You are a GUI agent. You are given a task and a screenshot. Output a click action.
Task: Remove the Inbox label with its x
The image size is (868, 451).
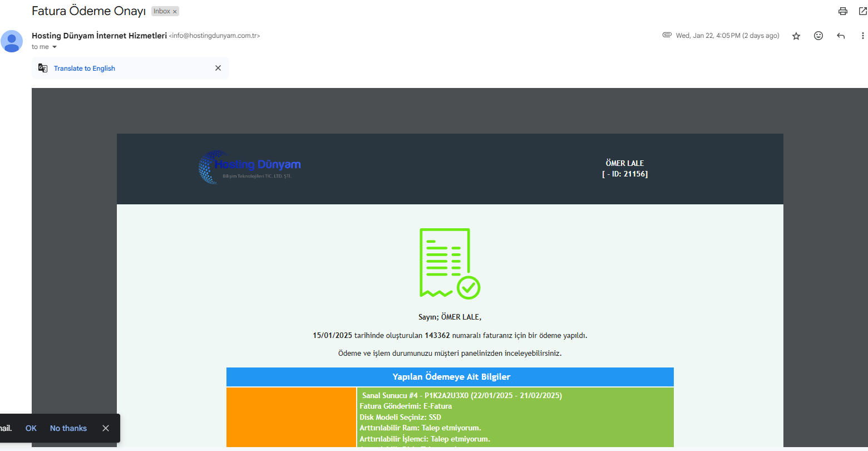pos(175,12)
